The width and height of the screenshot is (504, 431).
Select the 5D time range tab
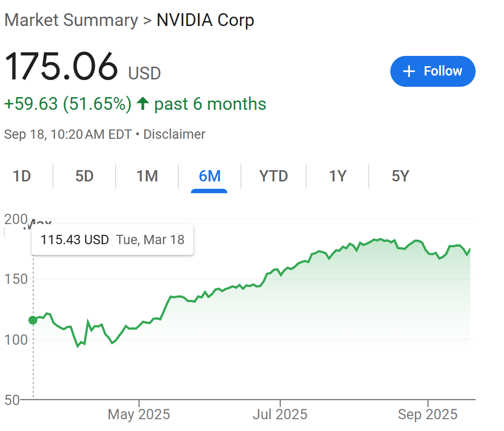tap(84, 176)
